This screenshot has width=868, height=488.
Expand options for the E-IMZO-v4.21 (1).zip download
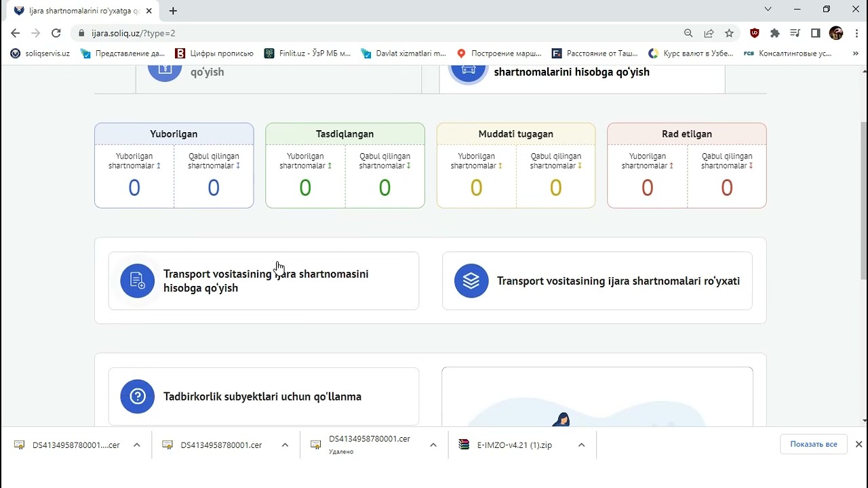point(581,445)
